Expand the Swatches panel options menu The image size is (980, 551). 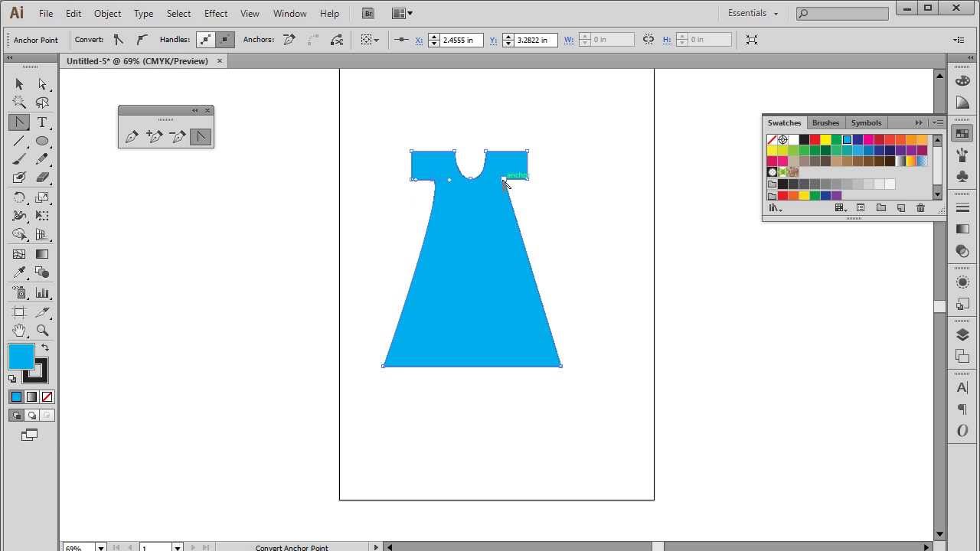[938, 122]
